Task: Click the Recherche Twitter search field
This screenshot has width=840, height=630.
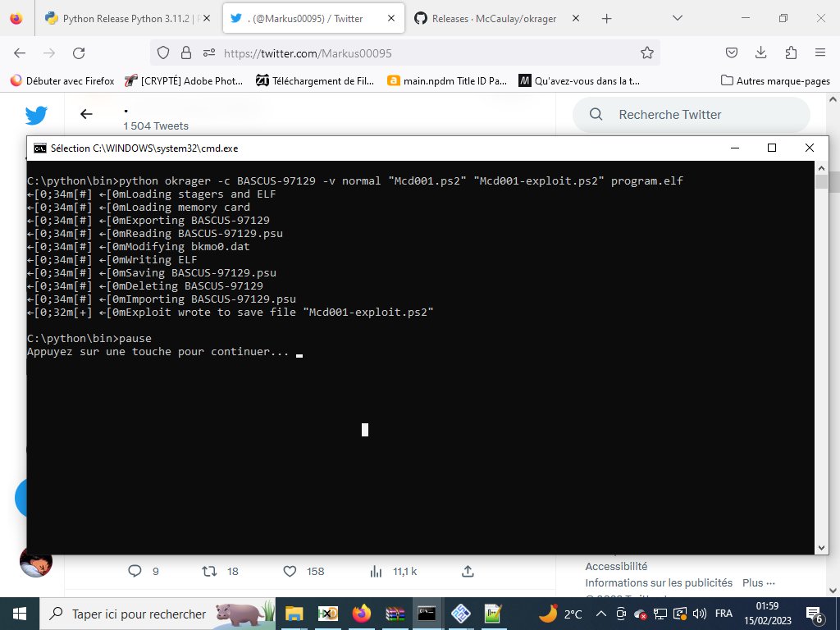Action: (691, 115)
